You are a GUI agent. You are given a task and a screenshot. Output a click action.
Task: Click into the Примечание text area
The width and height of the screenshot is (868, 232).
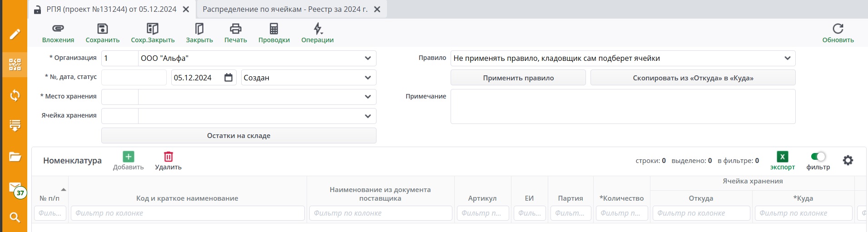[622, 107]
